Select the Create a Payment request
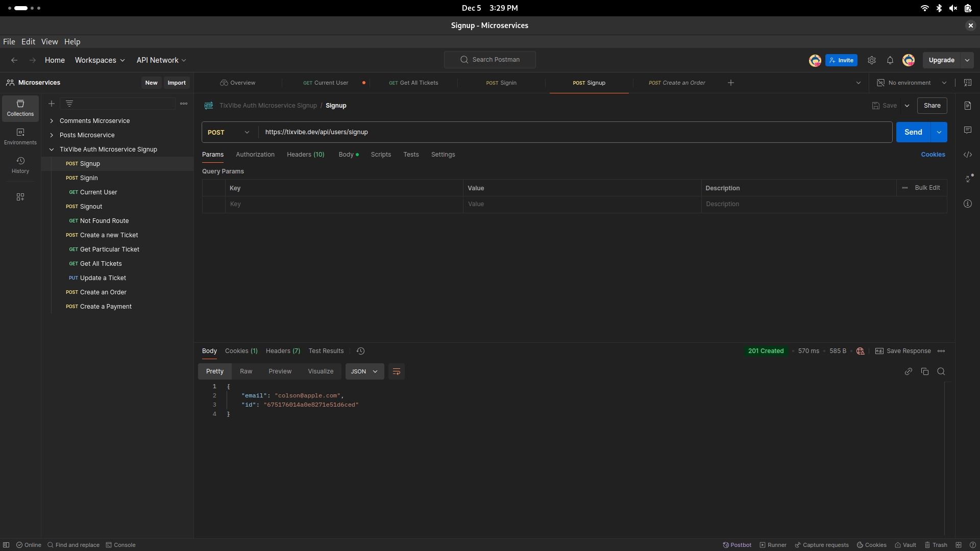 coord(106,307)
